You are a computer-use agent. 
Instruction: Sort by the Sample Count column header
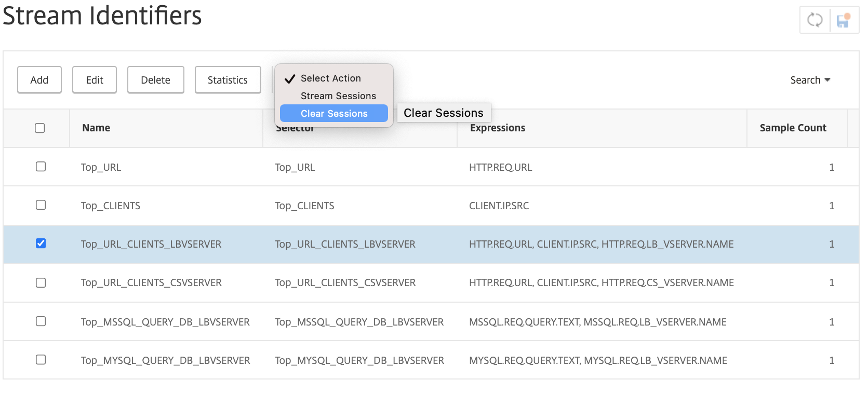point(793,128)
